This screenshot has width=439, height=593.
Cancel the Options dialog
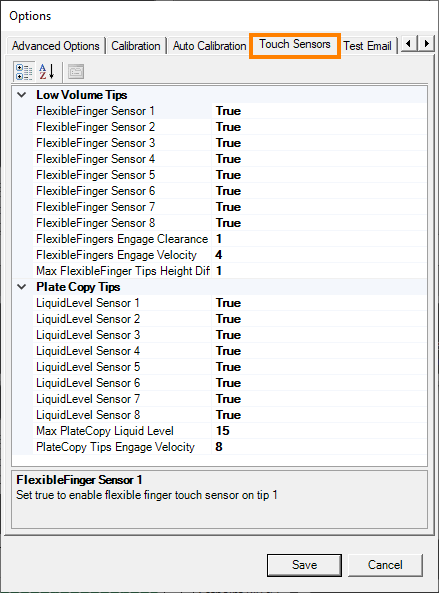[385, 565]
